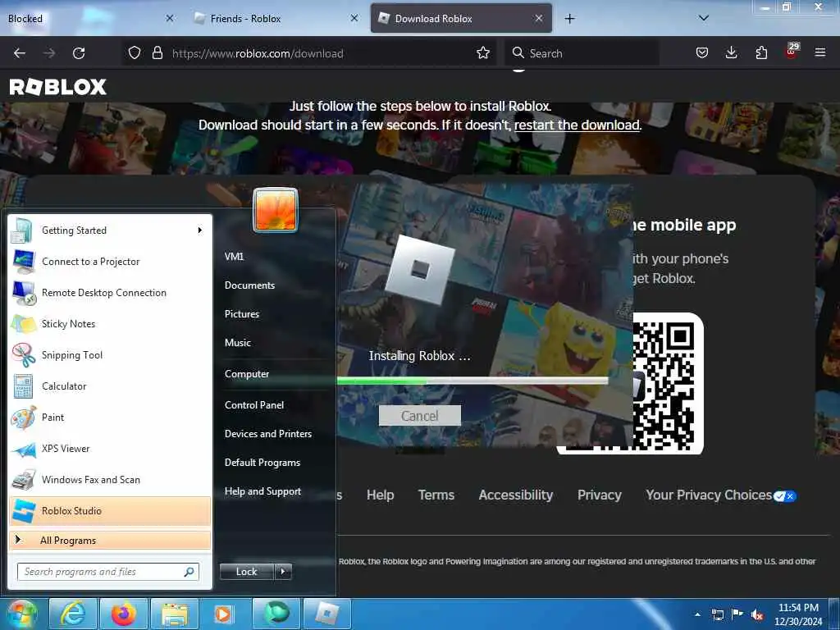Click the Search programs and files box
The image size is (840, 630).
click(108, 572)
